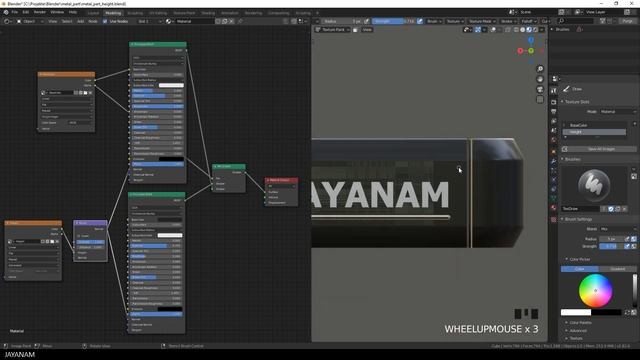Open the Texture Paint mode dropdown
The image size is (640, 360).
tap(333, 30)
